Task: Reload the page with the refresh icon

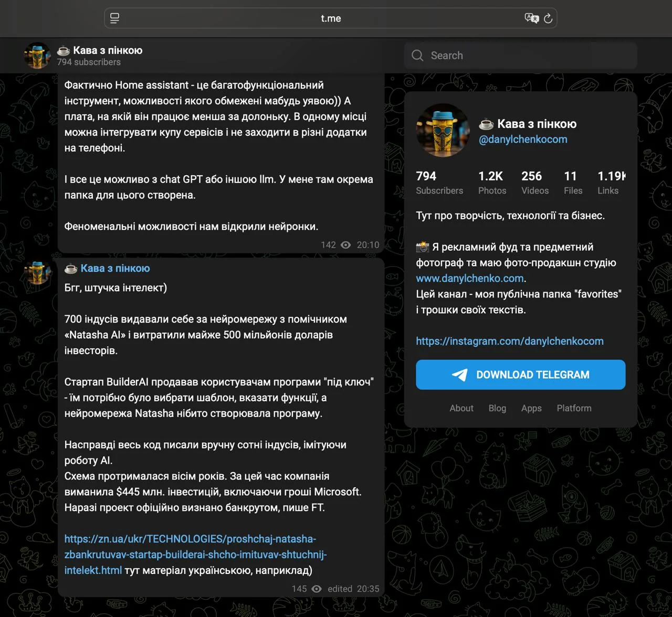Action: point(548,18)
